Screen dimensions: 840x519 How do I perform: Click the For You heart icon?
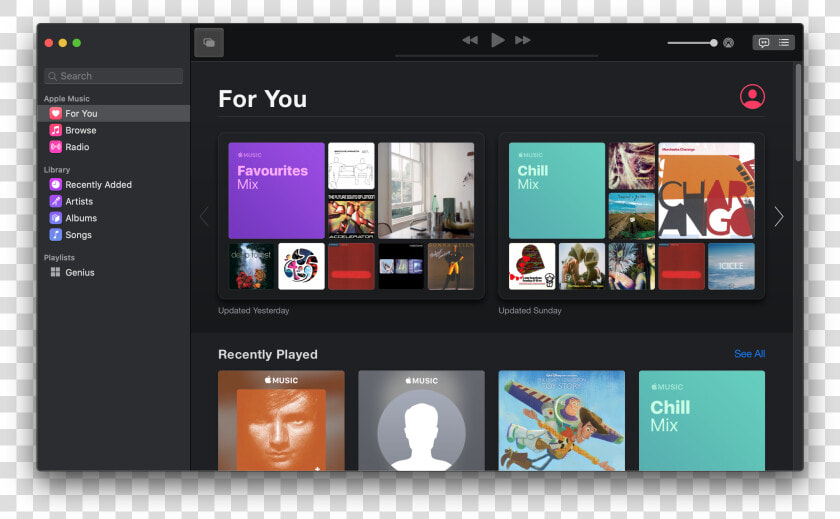[x=55, y=114]
